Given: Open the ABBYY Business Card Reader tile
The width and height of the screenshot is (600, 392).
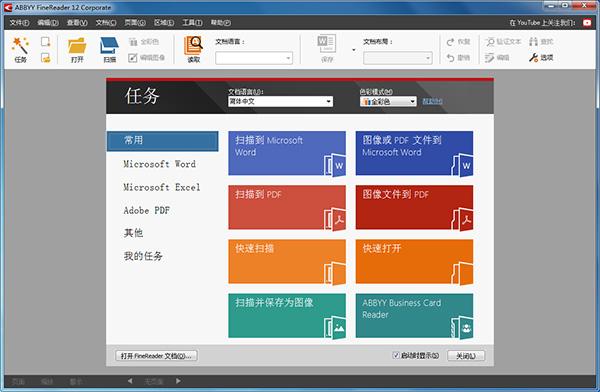Looking at the screenshot, I should click(414, 316).
